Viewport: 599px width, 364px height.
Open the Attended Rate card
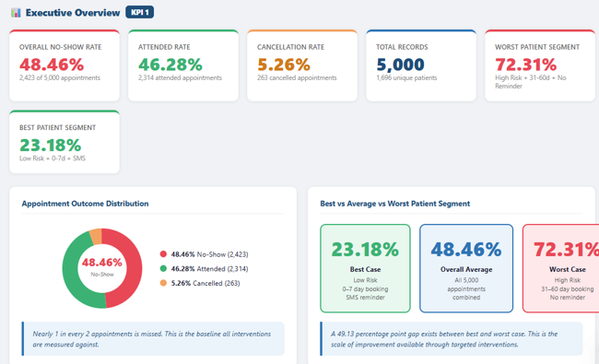click(183, 65)
